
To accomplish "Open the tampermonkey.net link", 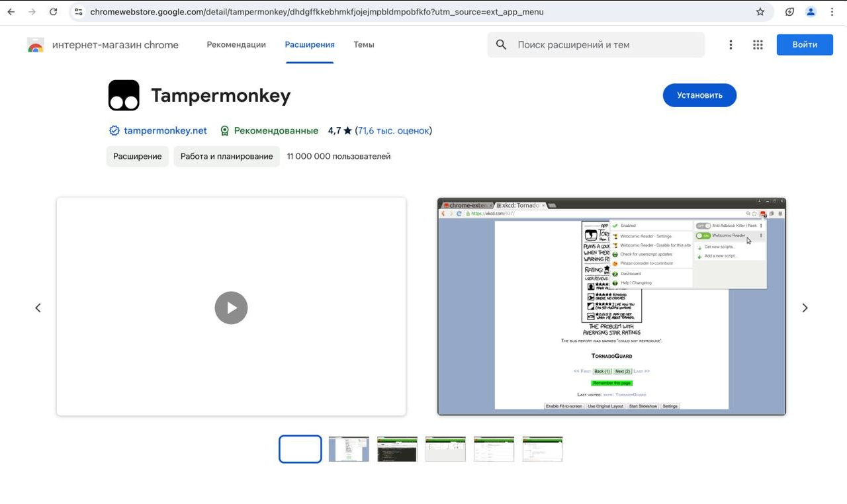I will [165, 131].
